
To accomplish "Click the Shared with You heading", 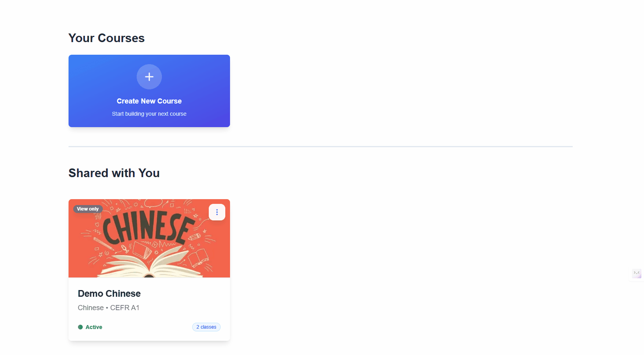I will [x=114, y=173].
